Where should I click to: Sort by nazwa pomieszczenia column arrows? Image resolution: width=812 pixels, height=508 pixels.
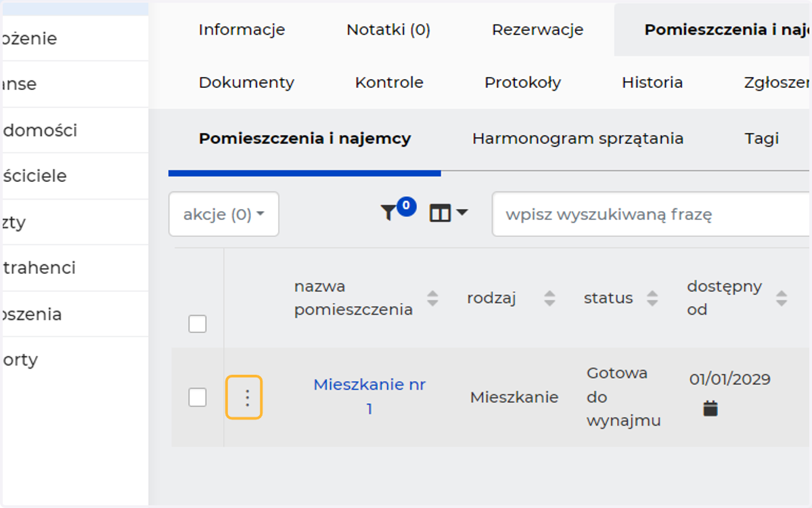(x=432, y=298)
